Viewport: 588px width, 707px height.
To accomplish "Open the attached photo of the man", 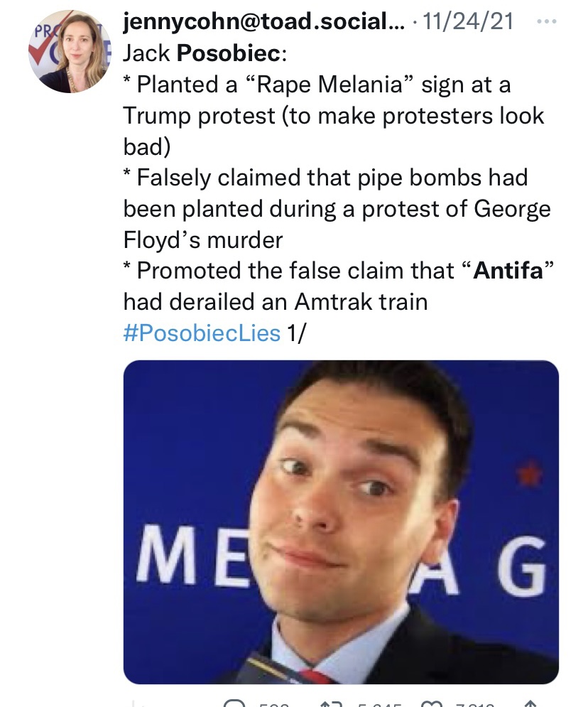I will pyautogui.click(x=341, y=522).
